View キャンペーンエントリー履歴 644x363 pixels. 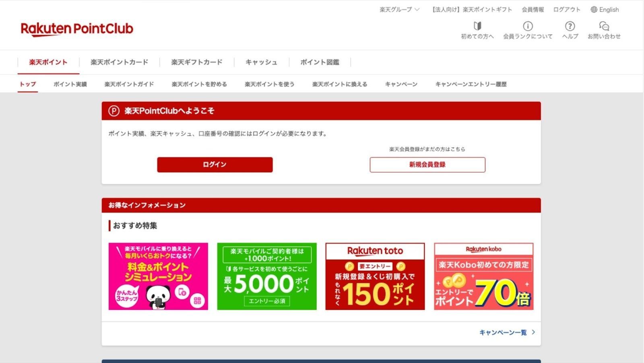tap(471, 84)
